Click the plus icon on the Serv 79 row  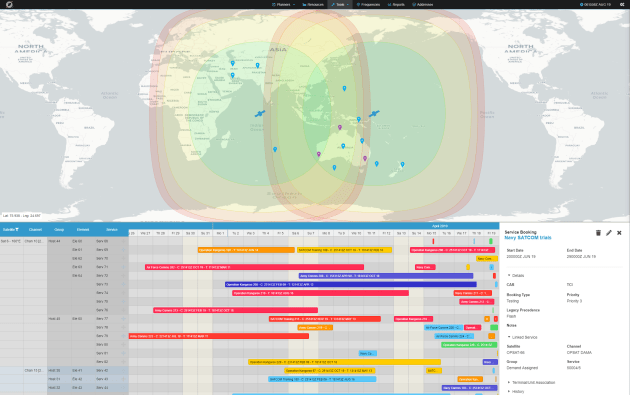click(123, 336)
